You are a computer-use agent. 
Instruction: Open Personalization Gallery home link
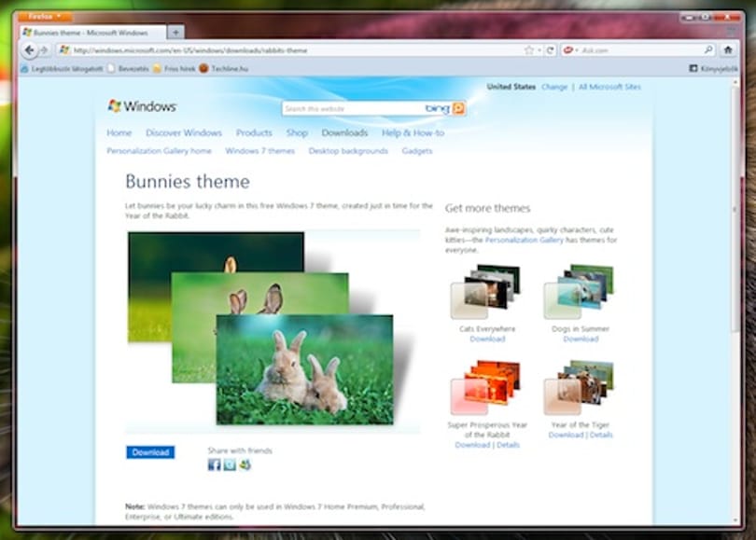159,151
